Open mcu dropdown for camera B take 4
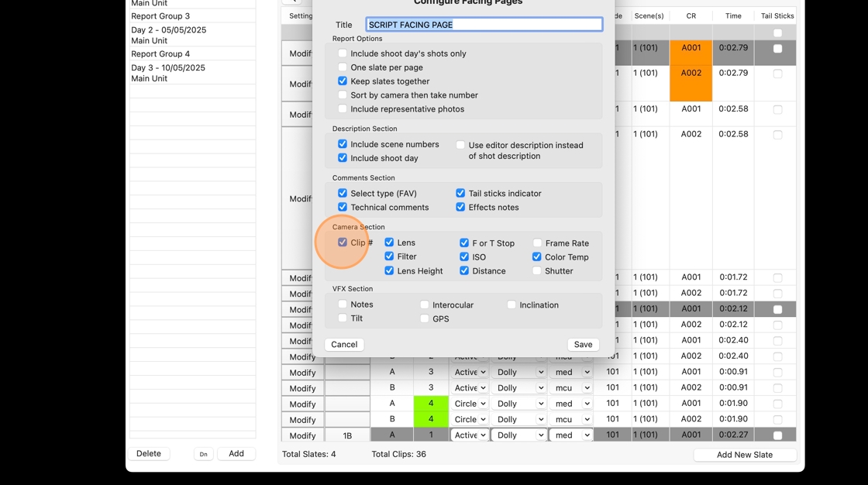The height and width of the screenshot is (485, 868). point(571,419)
